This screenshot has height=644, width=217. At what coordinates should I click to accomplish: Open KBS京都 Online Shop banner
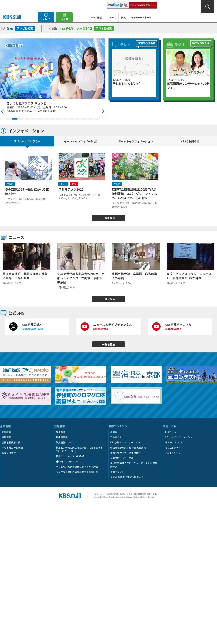[136, 396]
